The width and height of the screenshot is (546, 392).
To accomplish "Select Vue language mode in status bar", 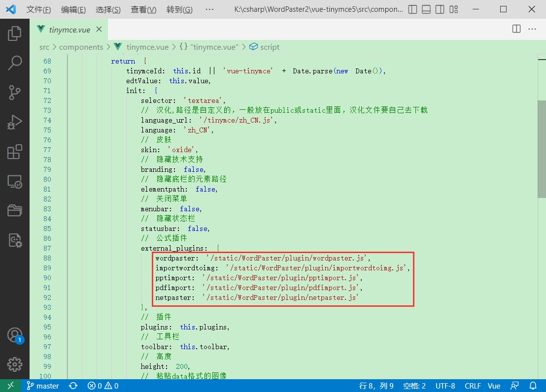I will tap(494, 386).
